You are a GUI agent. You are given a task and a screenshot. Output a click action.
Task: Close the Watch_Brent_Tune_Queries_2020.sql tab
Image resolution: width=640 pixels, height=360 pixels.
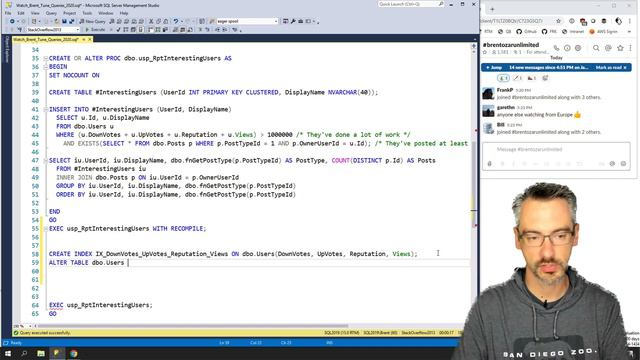(x=90, y=40)
